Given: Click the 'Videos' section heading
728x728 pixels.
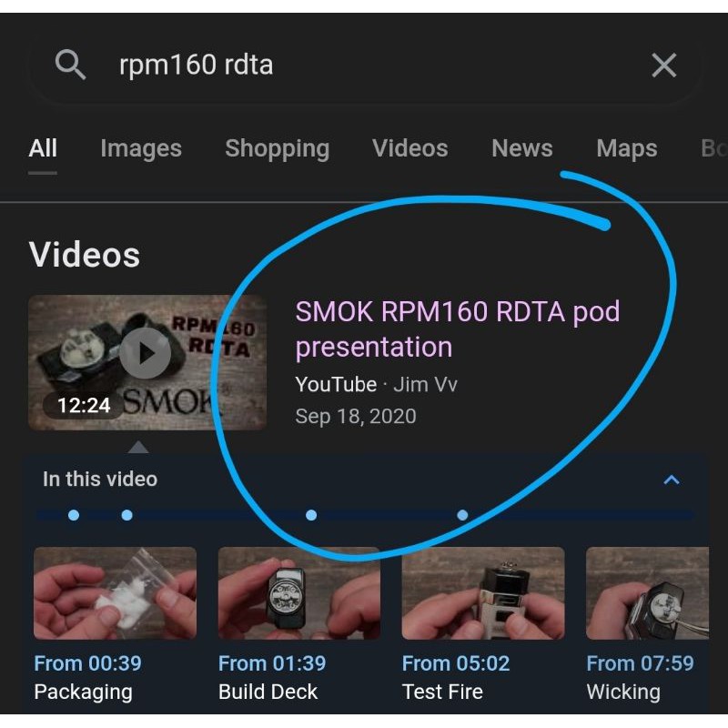Looking at the screenshot, I should coord(84,255).
